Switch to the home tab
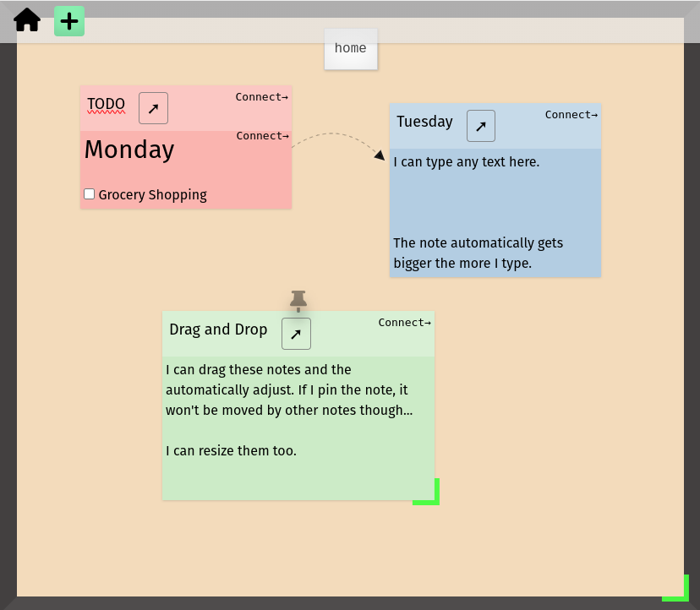Image resolution: width=700 pixels, height=610 pixels. [350, 48]
